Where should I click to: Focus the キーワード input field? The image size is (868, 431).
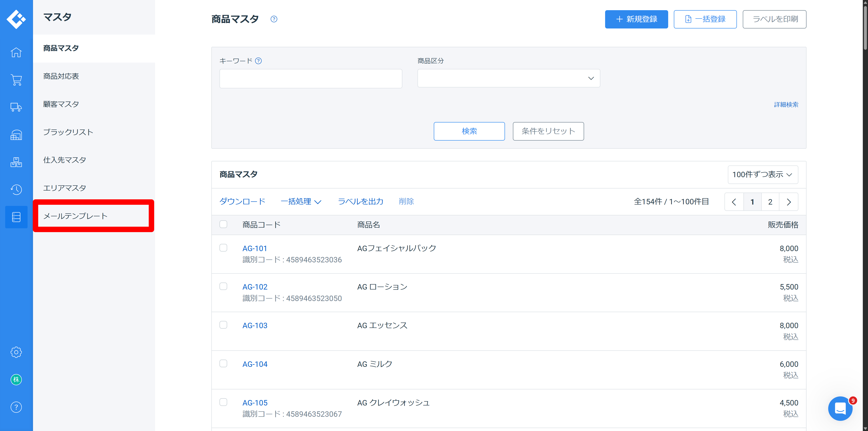click(x=311, y=78)
